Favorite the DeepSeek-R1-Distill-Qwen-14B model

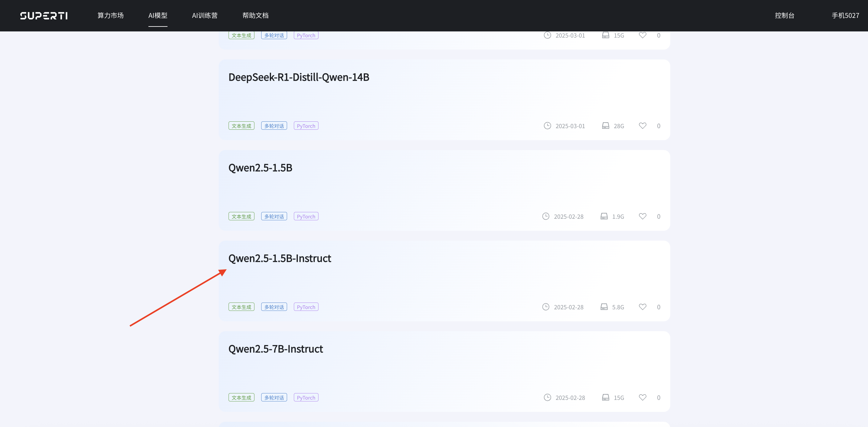[x=643, y=126]
